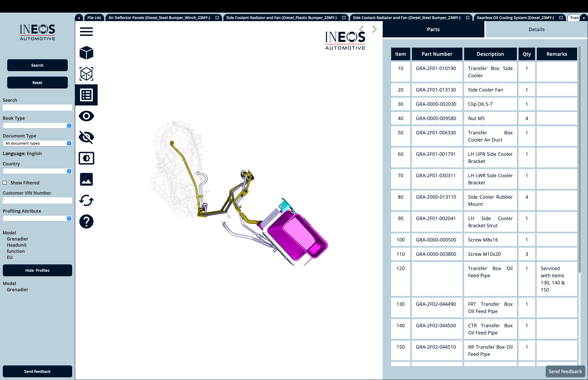The height and width of the screenshot is (380, 588).
Task: Select part number GRA-2F01-030311
Action: tap(436, 175)
